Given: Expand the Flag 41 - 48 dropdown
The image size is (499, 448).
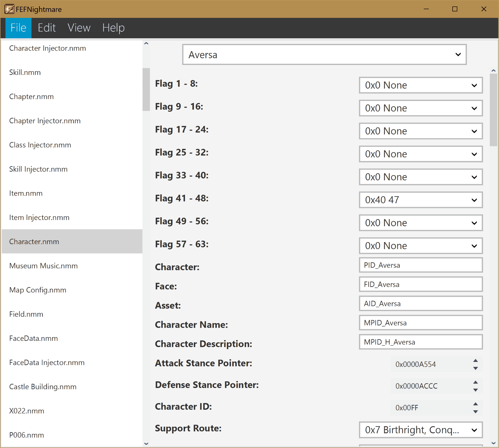Looking at the screenshot, I should click(421, 200).
